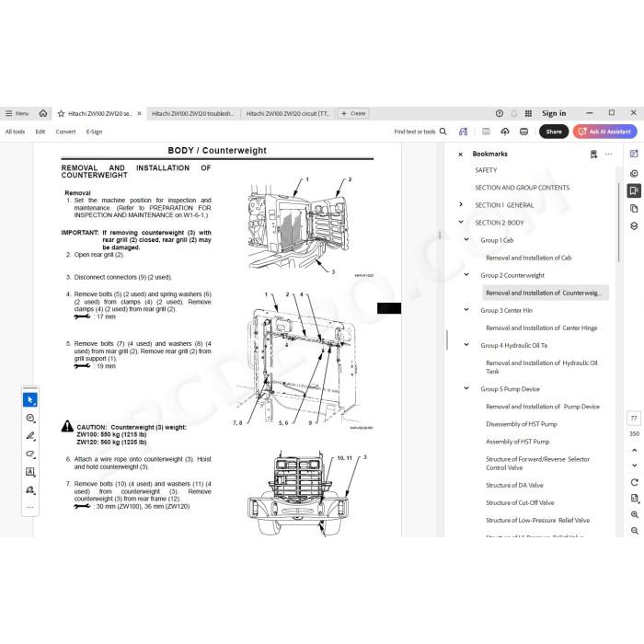Open the Convert menu item

65,132
